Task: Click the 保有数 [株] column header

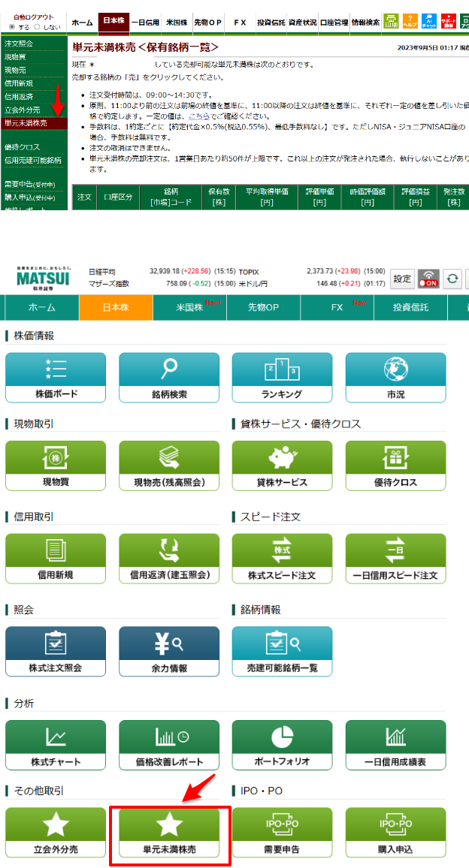Action: pos(219,197)
